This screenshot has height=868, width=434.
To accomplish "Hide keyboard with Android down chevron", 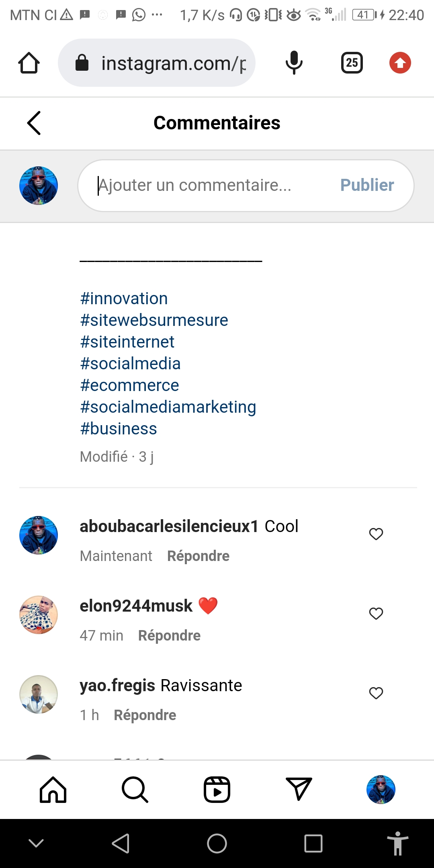I will click(x=36, y=843).
